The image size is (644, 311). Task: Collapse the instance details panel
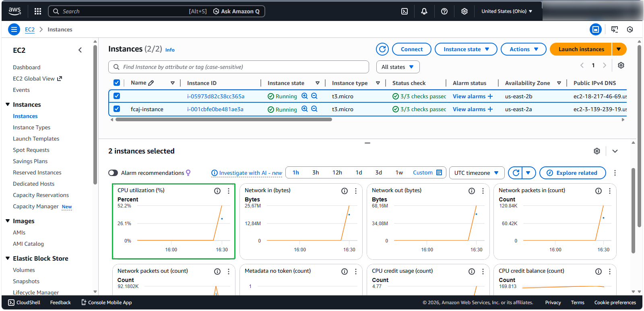tap(615, 151)
